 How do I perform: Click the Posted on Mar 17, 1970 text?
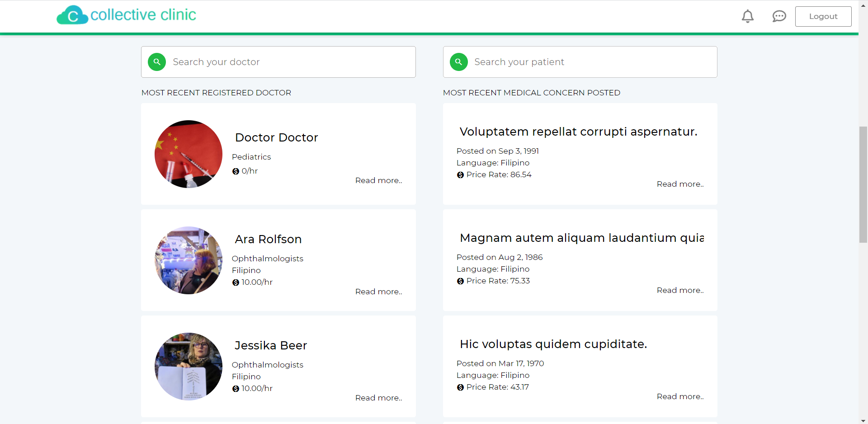tap(500, 363)
